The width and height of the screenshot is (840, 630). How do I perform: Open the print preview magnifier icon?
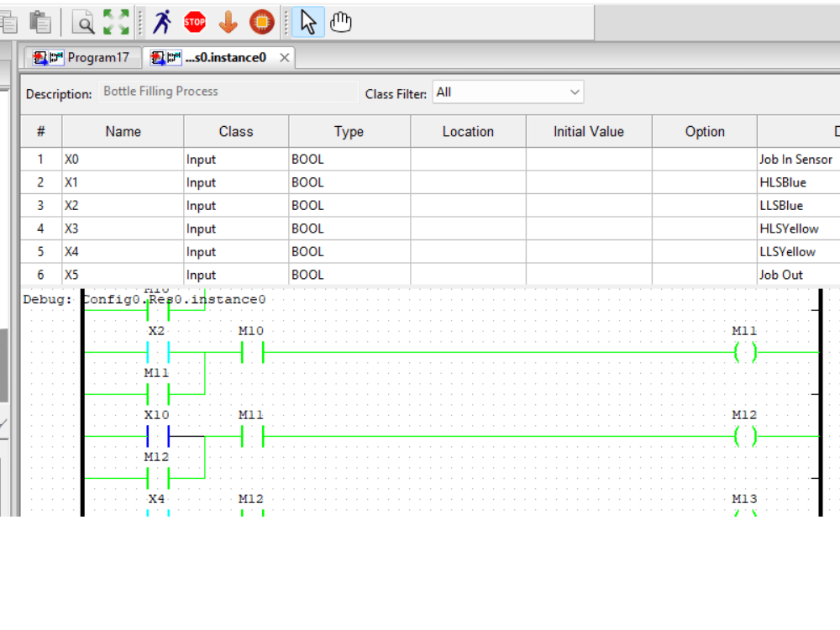pos(82,22)
